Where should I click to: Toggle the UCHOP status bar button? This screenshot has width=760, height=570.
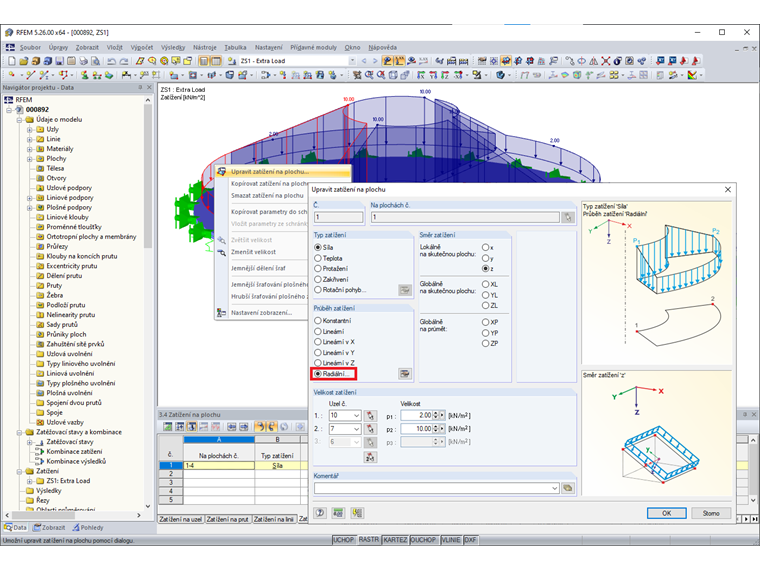click(344, 540)
